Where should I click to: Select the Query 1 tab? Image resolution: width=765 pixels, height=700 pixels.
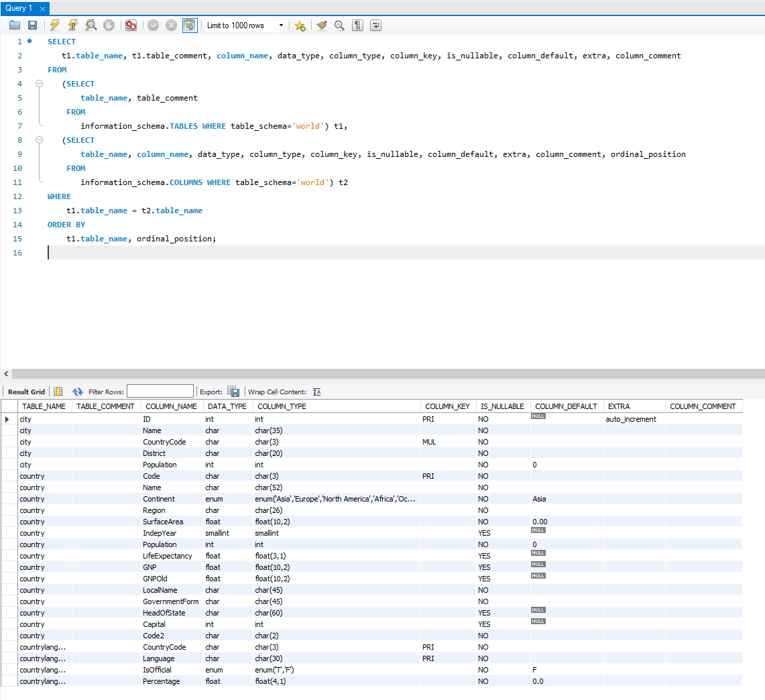tap(19, 8)
